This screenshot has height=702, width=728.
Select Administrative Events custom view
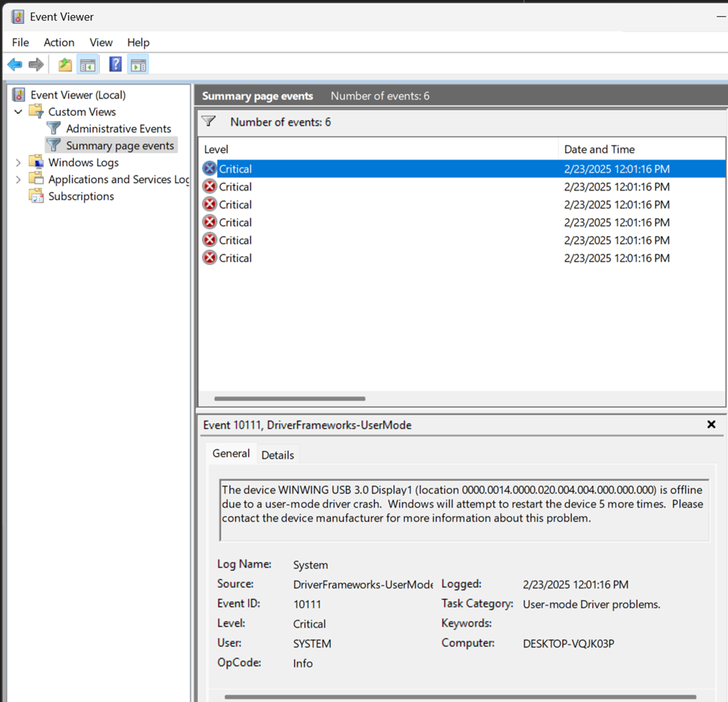[119, 128]
